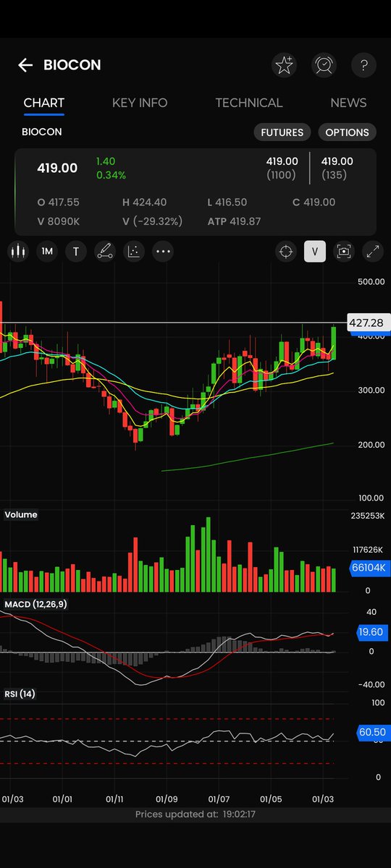The width and height of the screenshot is (391, 868).
Task: Tap the bid price 419.00 (1100)
Action: click(x=282, y=168)
